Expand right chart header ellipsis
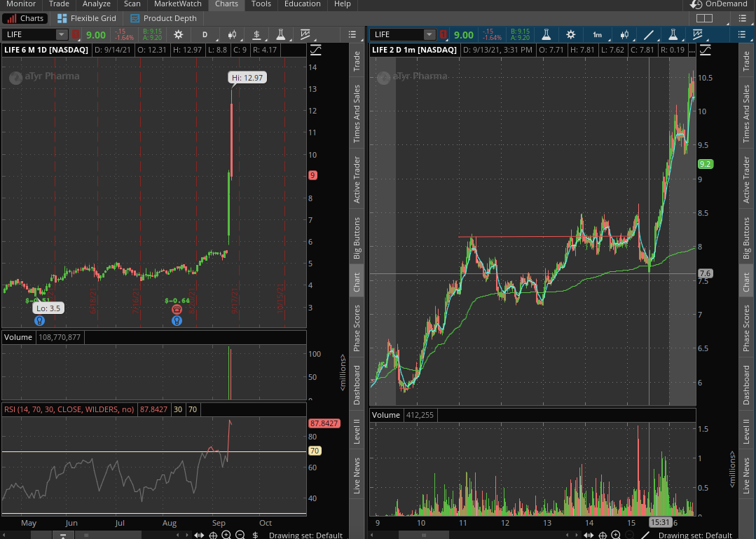Viewport: 756px width, 539px height. tap(692, 50)
